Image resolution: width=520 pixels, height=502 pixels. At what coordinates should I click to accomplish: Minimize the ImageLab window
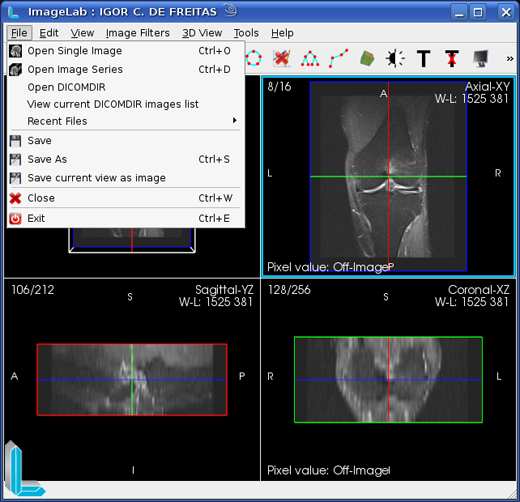[x=459, y=12]
